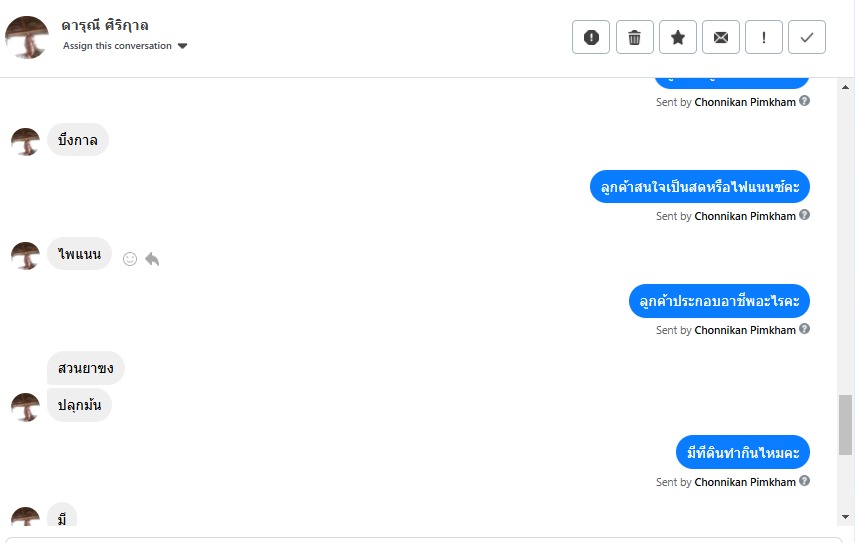855x543 pixels.
Task: Click help icon under ลูกค้าประกอบอาชีพอะไรคะ message
Action: tap(804, 329)
